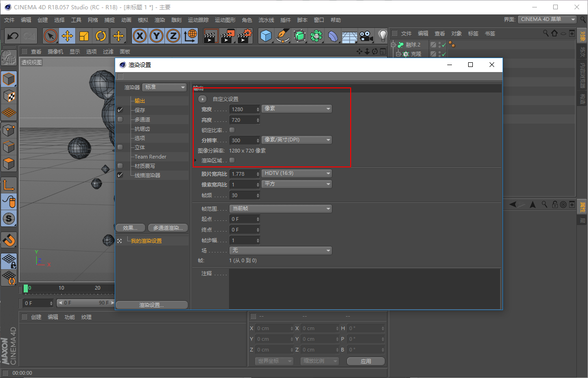Activate the Move tool
588x378 pixels.
tap(67, 36)
